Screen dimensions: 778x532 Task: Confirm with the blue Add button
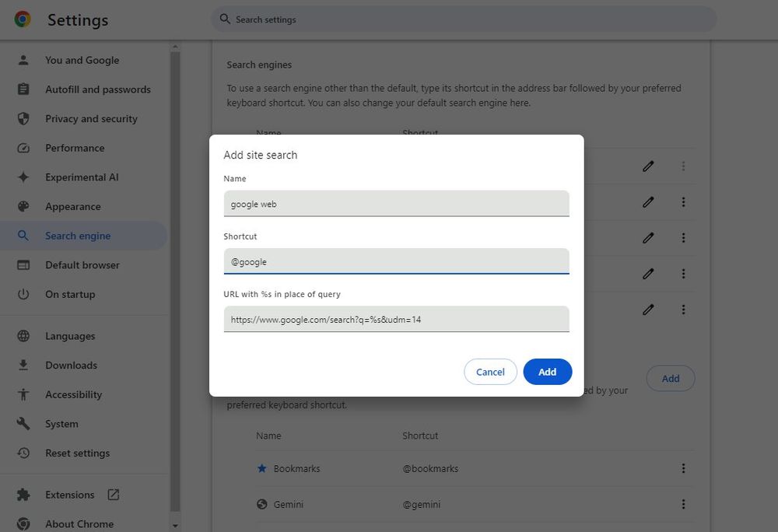(547, 372)
